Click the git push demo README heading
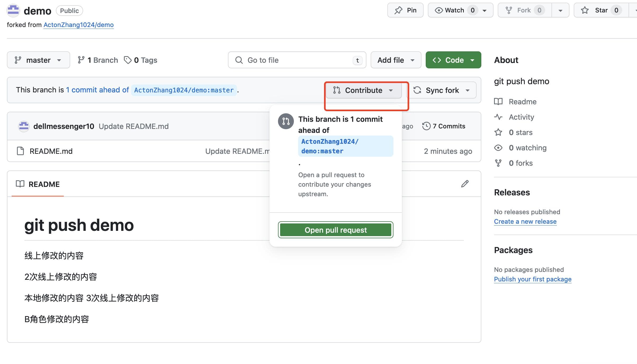Image resolution: width=637 pixels, height=364 pixels. click(x=79, y=225)
